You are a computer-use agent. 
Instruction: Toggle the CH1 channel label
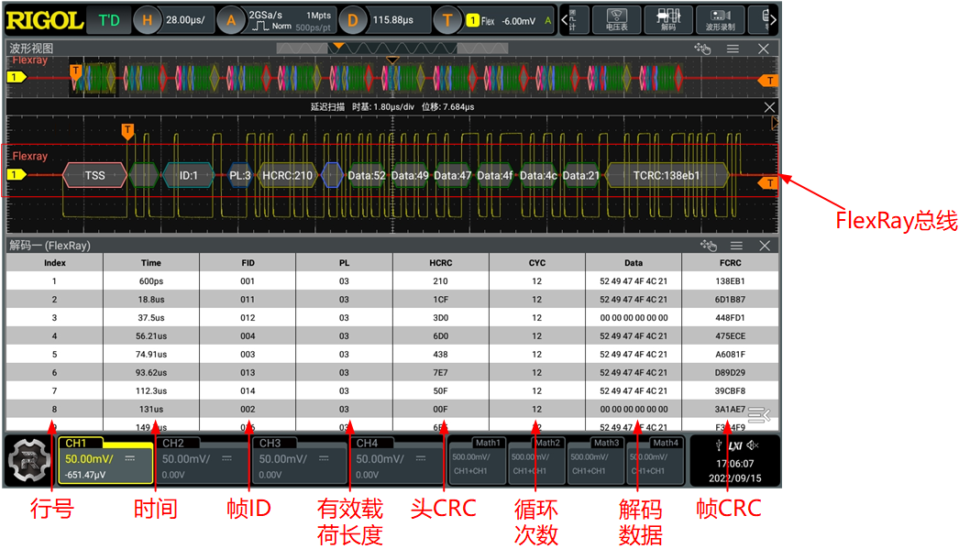click(76, 444)
